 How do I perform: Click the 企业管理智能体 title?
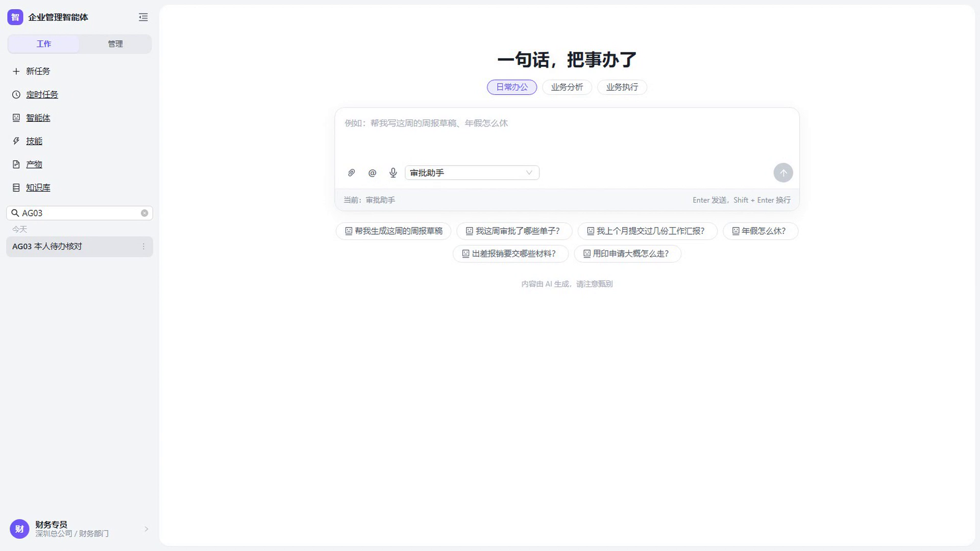[58, 17]
